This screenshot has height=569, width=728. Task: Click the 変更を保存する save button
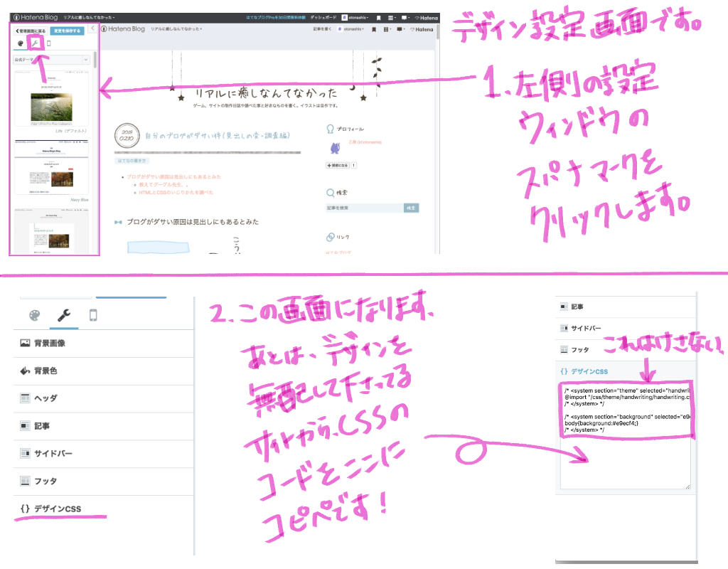pyautogui.click(x=68, y=32)
